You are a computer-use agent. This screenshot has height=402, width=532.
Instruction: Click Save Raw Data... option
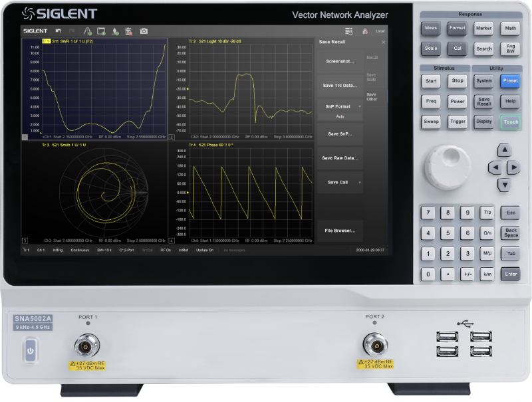(x=340, y=158)
